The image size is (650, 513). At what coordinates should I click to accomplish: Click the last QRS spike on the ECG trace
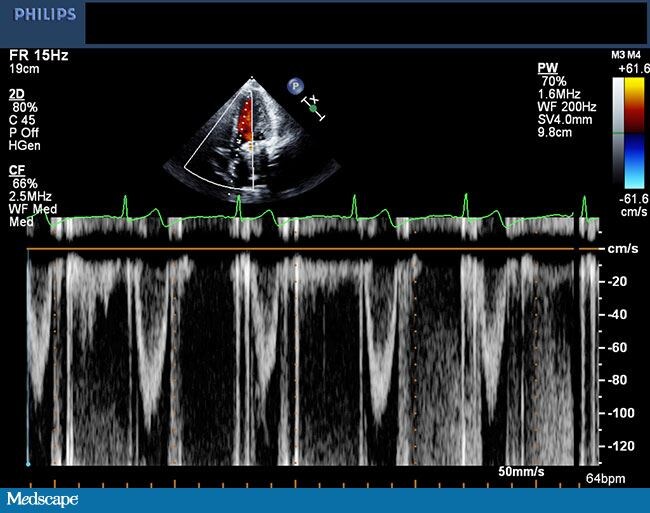[x=585, y=206]
